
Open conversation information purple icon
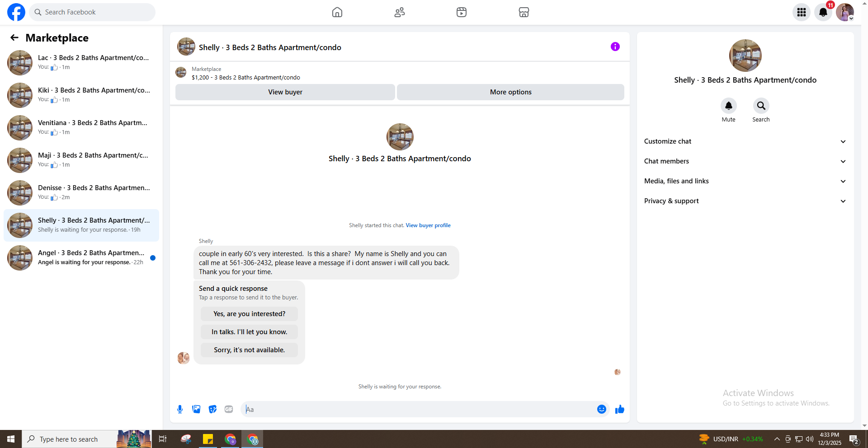[x=615, y=47]
